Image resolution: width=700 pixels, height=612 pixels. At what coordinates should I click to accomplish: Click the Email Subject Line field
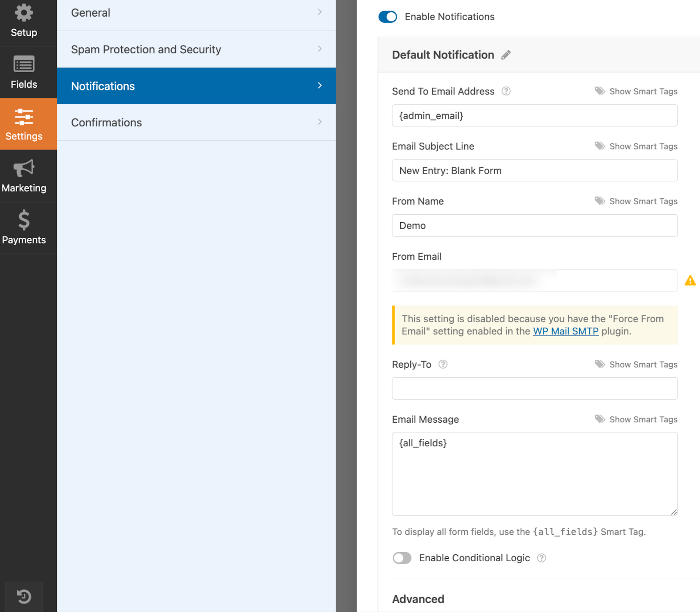535,170
